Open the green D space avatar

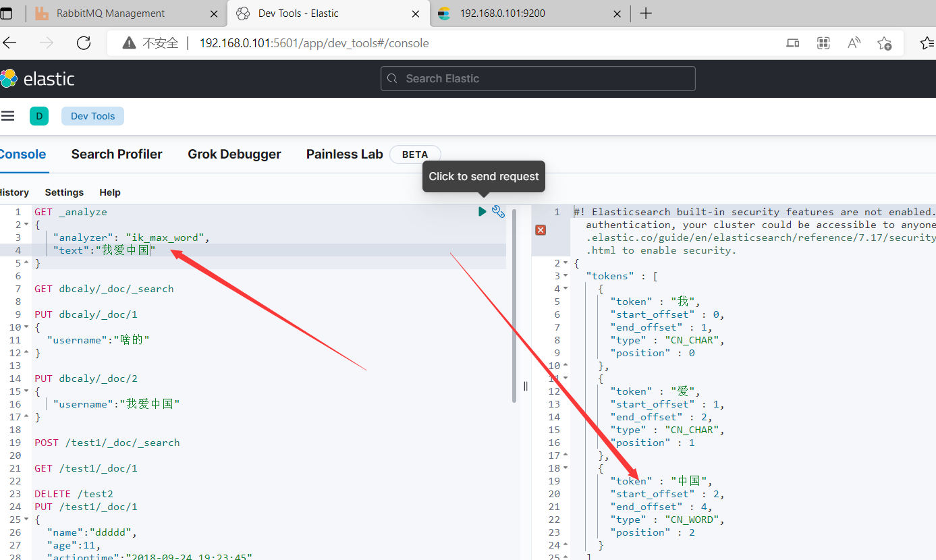[39, 116]
